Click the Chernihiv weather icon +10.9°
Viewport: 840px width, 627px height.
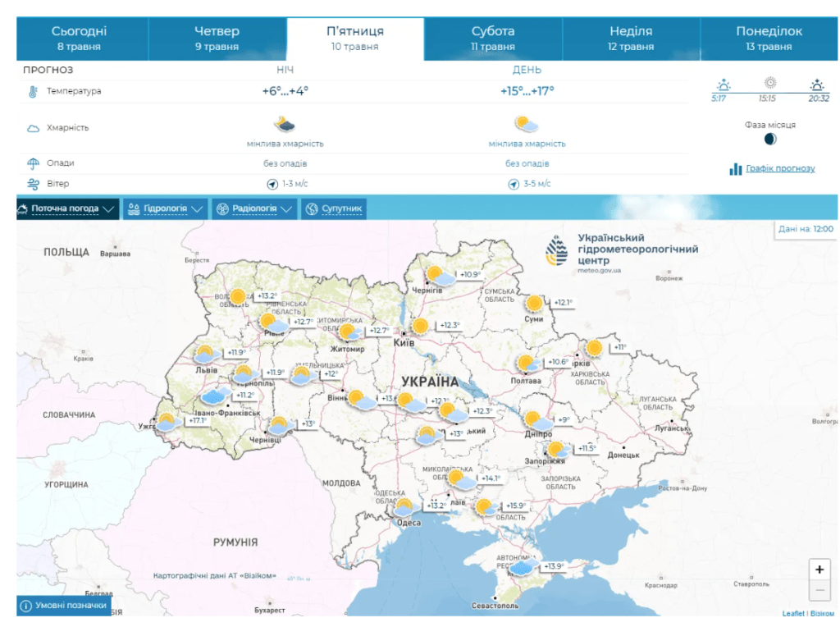point(441,276)
